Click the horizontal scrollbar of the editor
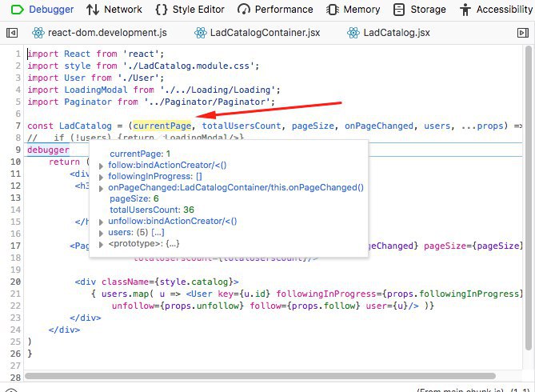 pyautogui.click(x=260, y=376)
